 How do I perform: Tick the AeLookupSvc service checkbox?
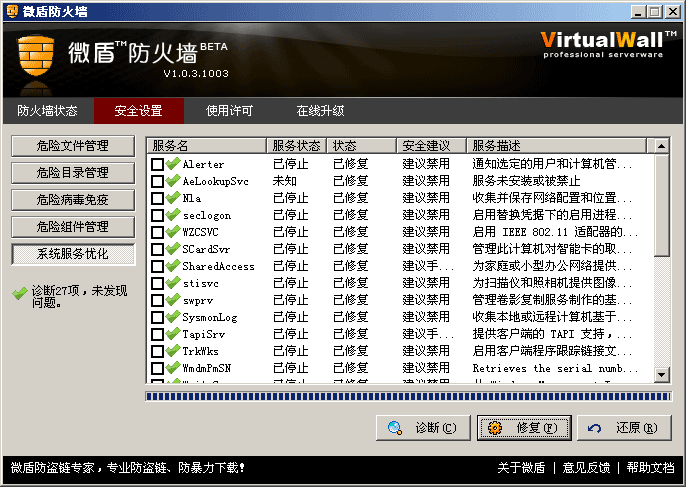pyautogui.click(x=158, y=181)
